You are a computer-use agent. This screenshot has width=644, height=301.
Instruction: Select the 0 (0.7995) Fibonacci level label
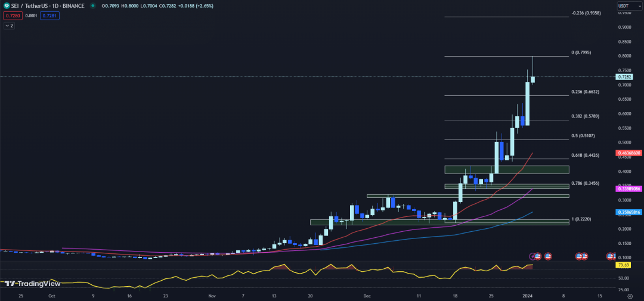pyautogui.click(x=581, y=52)
